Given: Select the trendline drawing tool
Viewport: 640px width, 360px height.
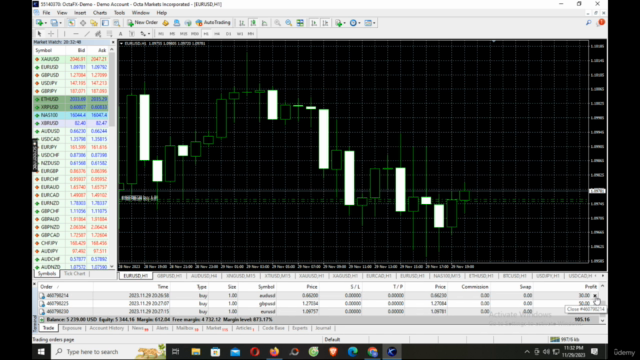Looking at the screenshot, I should [x=87, y=33].
